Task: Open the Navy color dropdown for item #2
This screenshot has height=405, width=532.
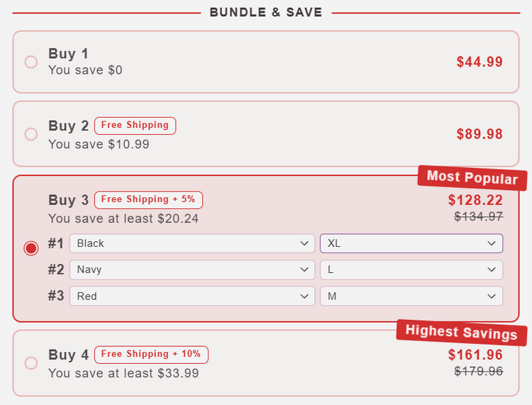Action: click(x=192, y=270)
